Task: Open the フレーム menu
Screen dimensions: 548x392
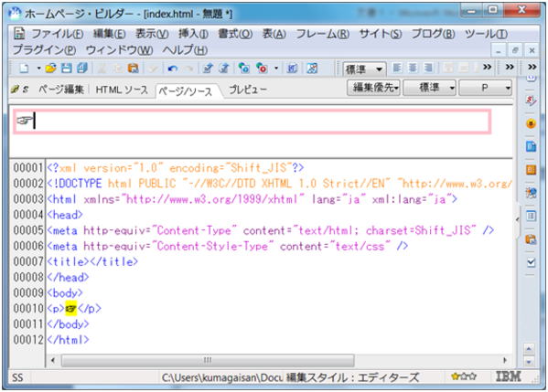Action: click(323, 34)
